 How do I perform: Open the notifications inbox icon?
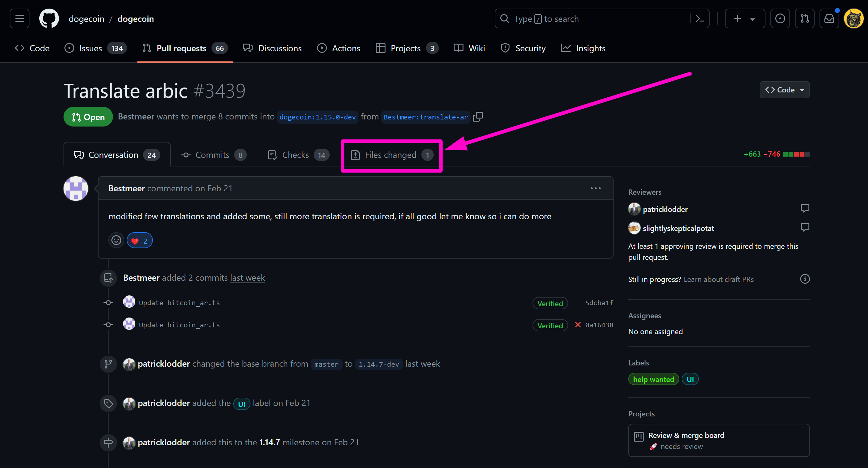pyautogui.click(x=829, y=18)
